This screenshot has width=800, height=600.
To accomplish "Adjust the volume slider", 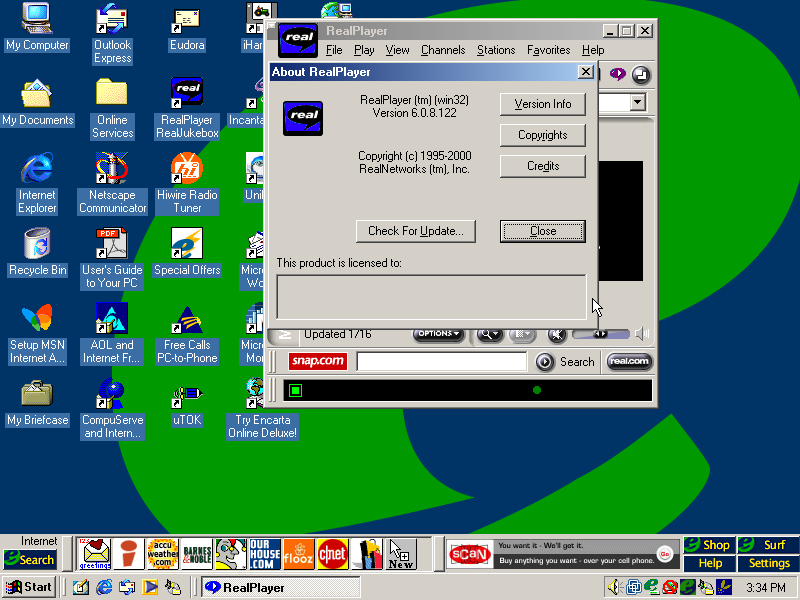I will pyautogui.click(x=600, y=334).
